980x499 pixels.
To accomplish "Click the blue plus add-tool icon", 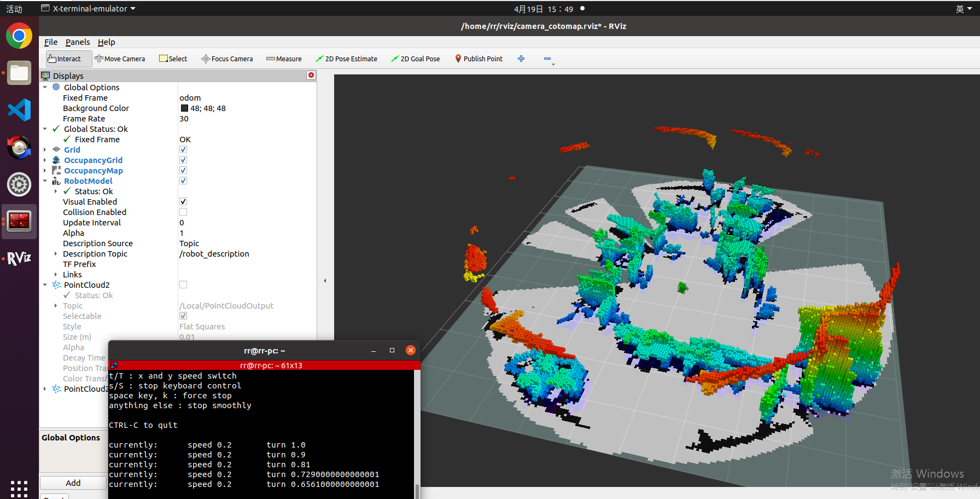I will coord(521,59).
